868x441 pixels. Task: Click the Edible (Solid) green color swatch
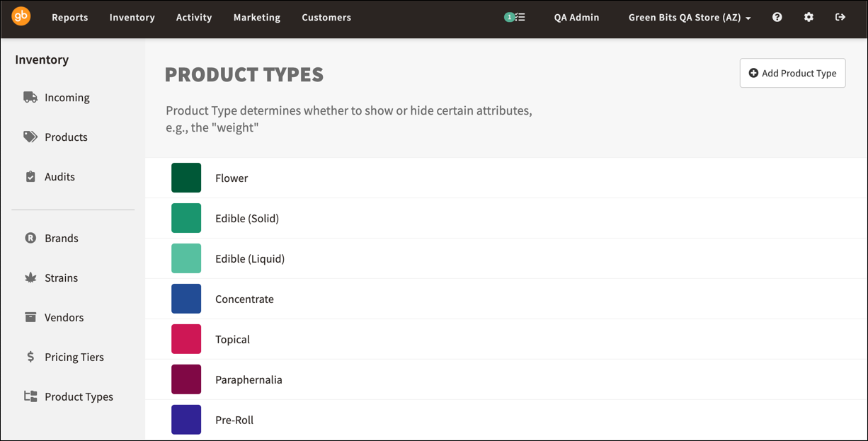(x=186, y=218)
